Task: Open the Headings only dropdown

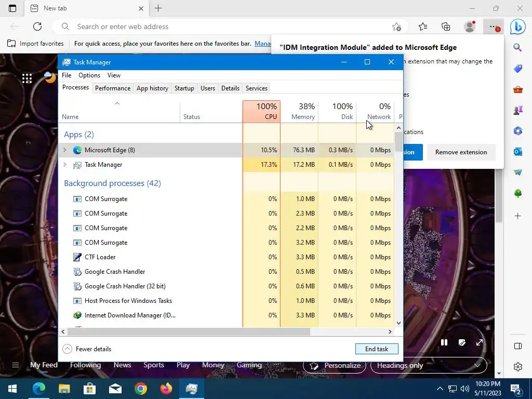Action: point(429,365)
